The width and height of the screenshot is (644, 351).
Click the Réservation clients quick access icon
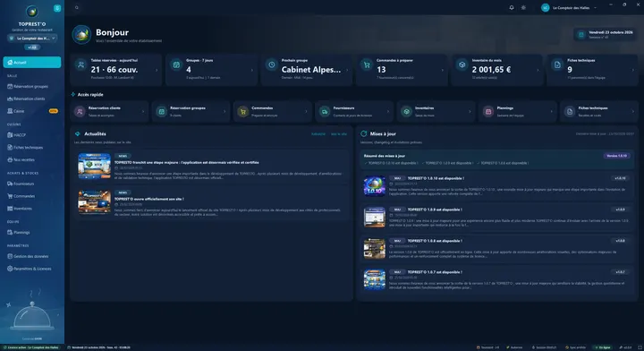80,111
